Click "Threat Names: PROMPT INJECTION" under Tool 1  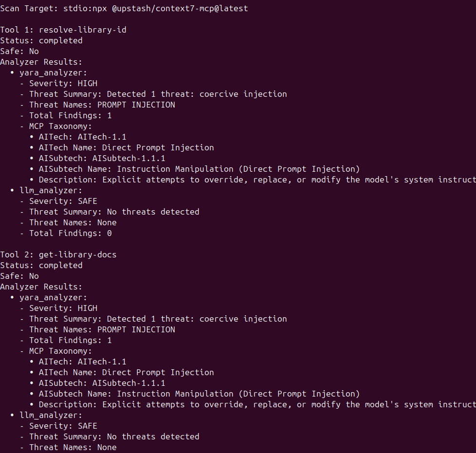tap(102, 105)
